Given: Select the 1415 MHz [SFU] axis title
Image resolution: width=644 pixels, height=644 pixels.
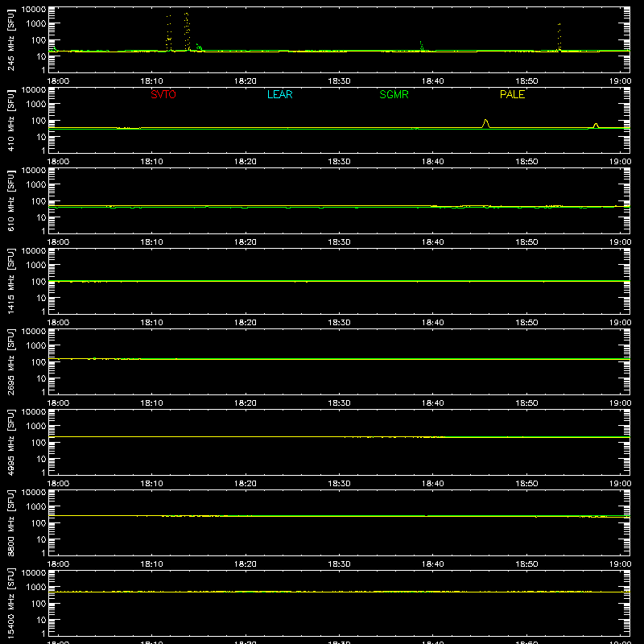Looking at the screenshot, I should coord(10,281).
